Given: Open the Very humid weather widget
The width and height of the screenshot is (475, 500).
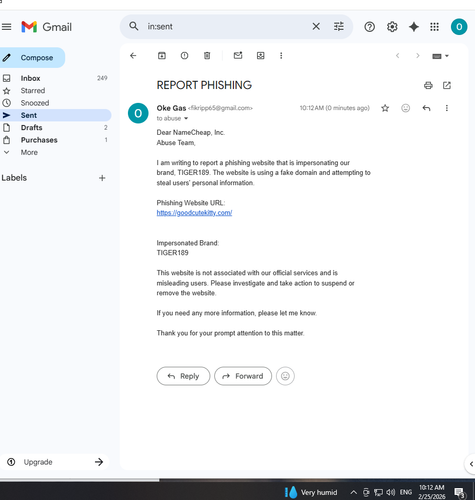Looking at the screenshot, I should click(311, 492).
